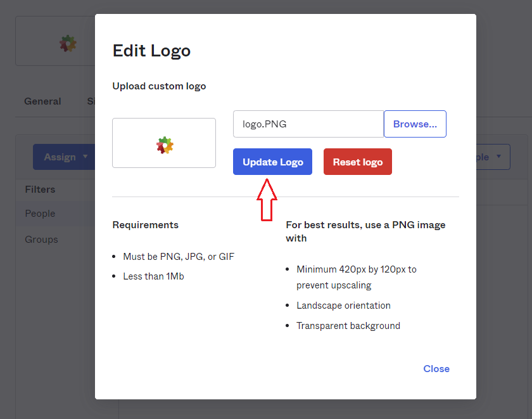Click the Landscape orientation bullet text
532x419 pixels.
[343, 306]
